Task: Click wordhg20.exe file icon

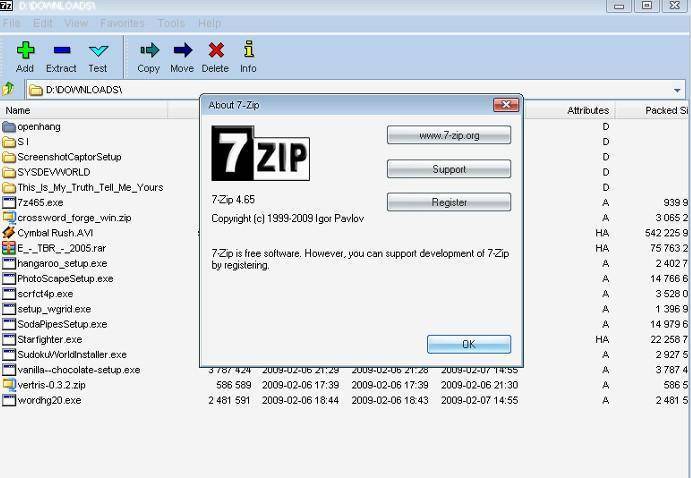Action: click(9, 400)
